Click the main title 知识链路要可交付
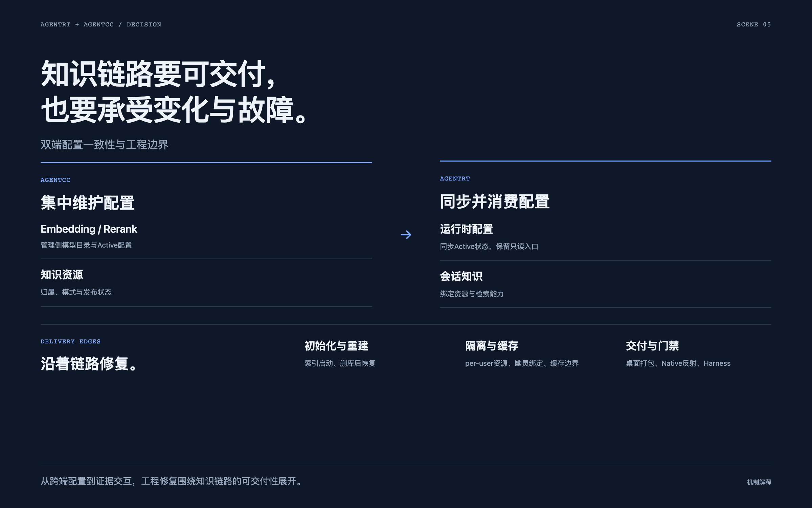 click(x=158, y=74)
